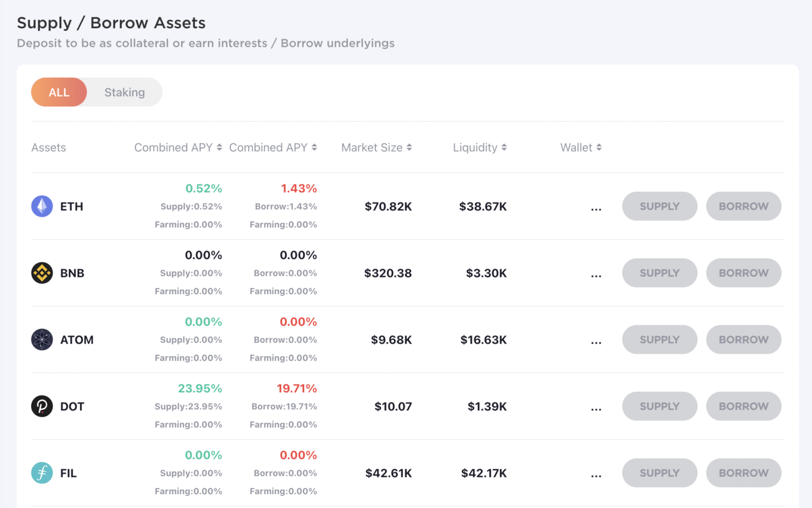Click DOT supply APY 23.95% in green
Screen dimensions: 812x508
(200, 388)
